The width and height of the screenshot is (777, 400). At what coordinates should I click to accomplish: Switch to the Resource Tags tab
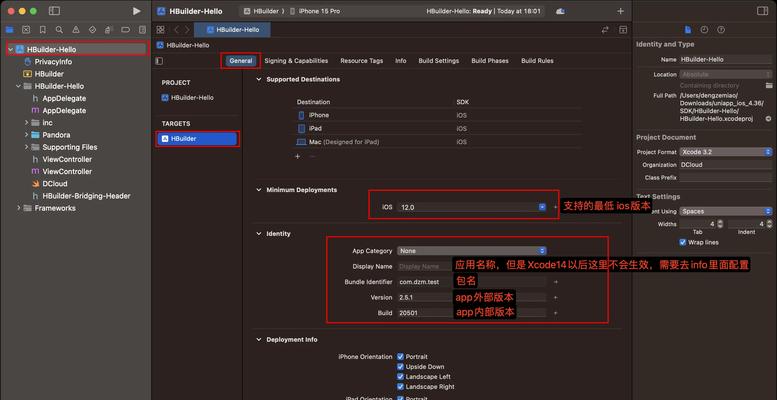click(362, 61)
